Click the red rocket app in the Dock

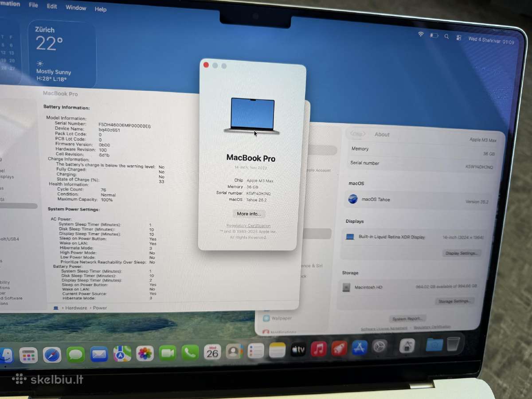point(339,348)
